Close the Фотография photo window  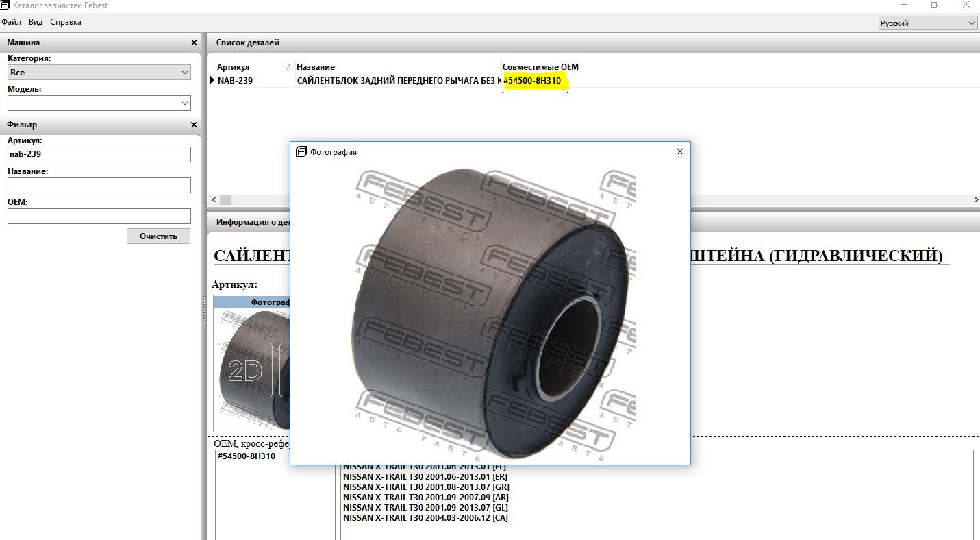679,151
